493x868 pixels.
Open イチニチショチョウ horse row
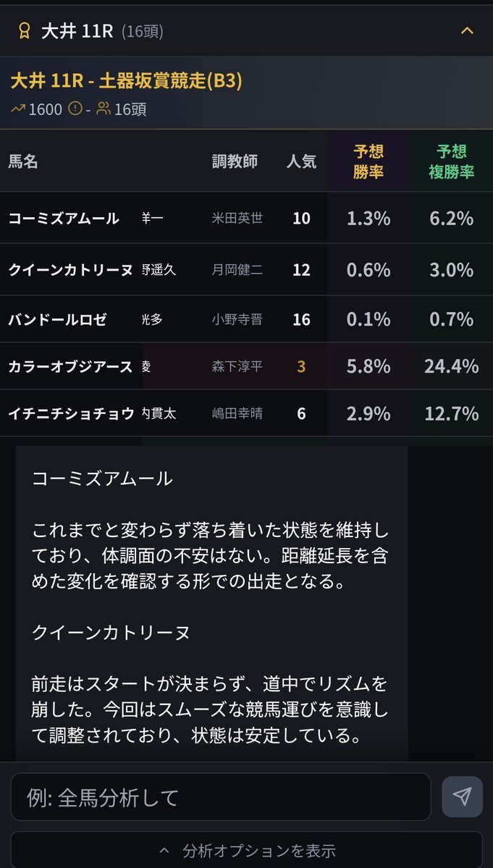(71, 413)
